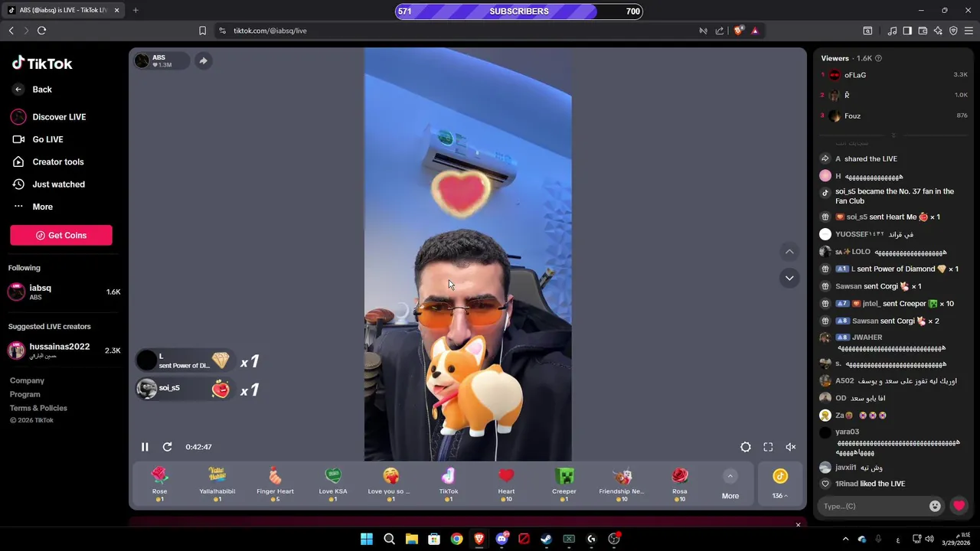Image resolution: width=980 pixels, height=551 pixels.
Task: Share the LIVE stream via arrow icon
Action: tap(203, 60)
